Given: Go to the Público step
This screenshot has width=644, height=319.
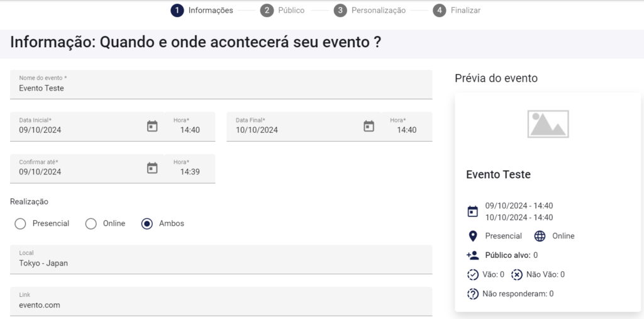Looking at the screenshot, I should [284, 10].
